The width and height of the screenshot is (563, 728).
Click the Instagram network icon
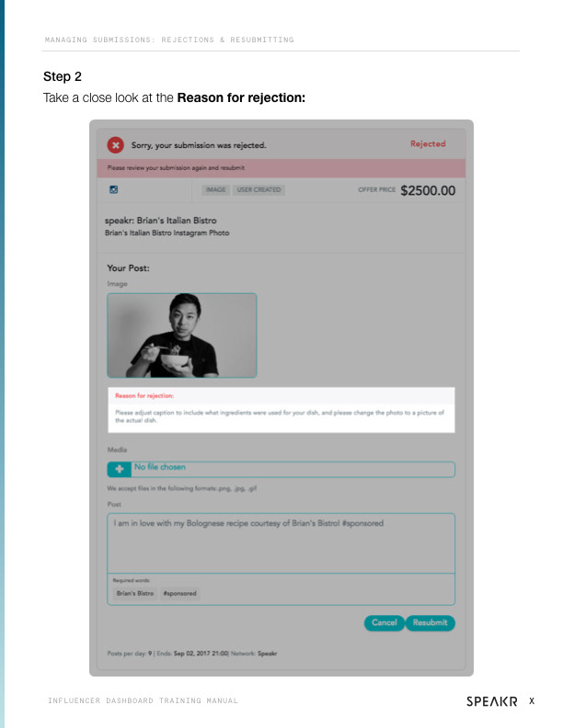[x=114, y=189]
